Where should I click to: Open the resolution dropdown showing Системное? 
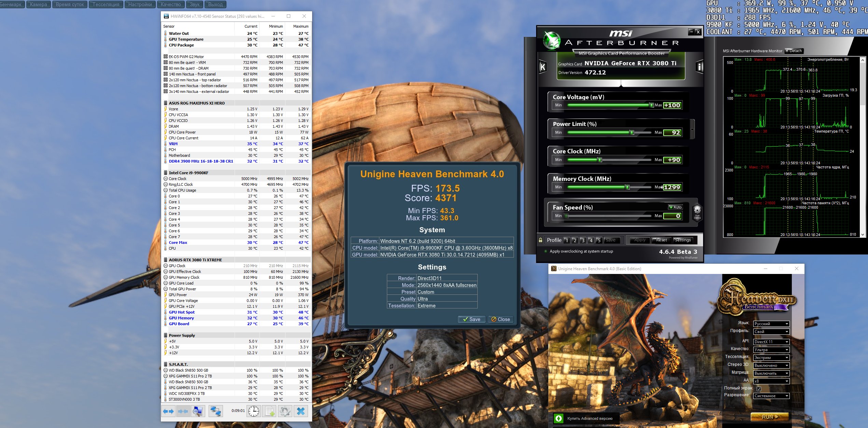pyautogui.click(x=771, y=396)
